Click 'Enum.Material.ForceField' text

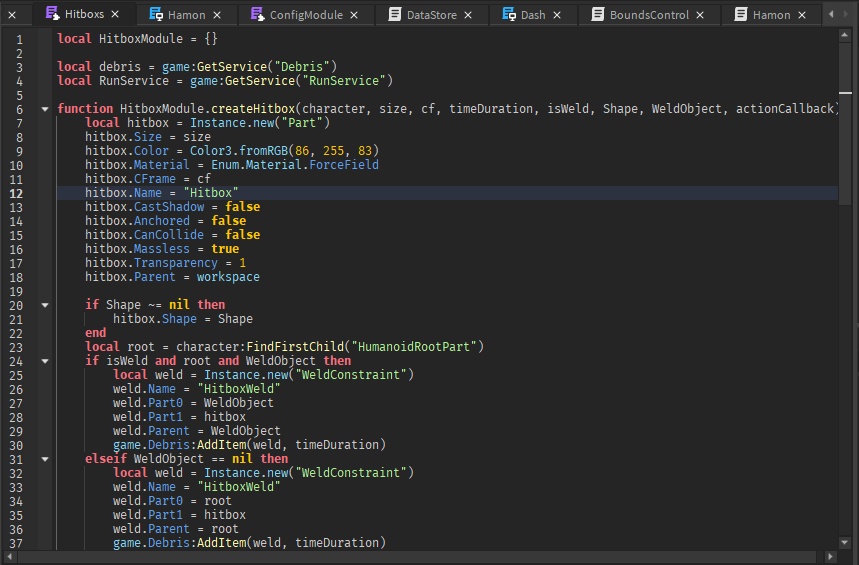tap(295, 164)
